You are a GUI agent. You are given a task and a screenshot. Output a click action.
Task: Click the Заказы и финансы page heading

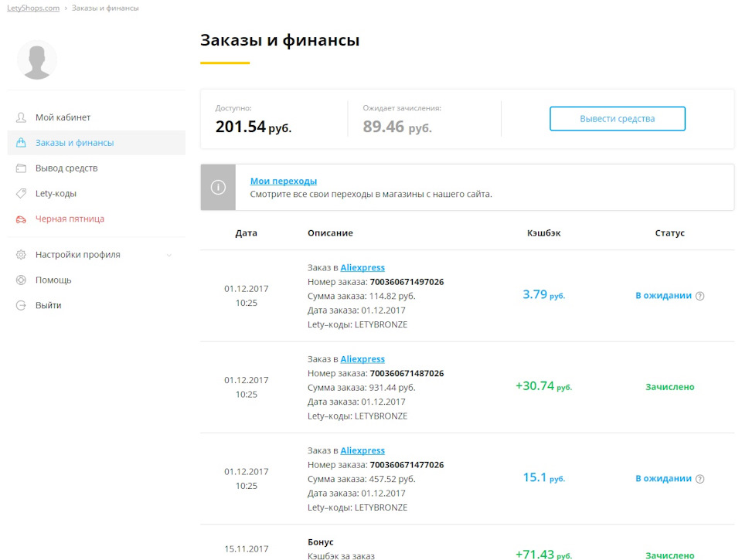[280, 40]
